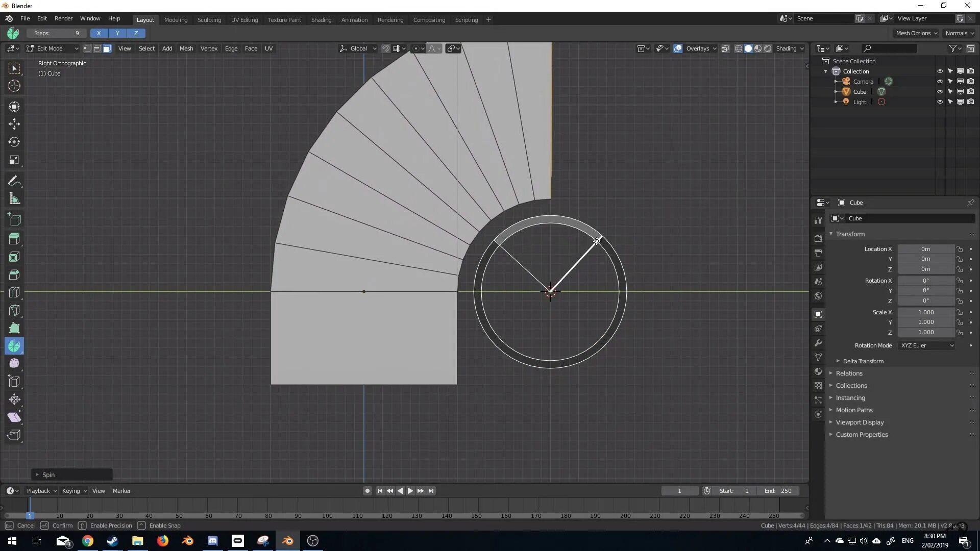980x551 pixels.
Task: Select the Cursor tool
Action: click(14, 86)
